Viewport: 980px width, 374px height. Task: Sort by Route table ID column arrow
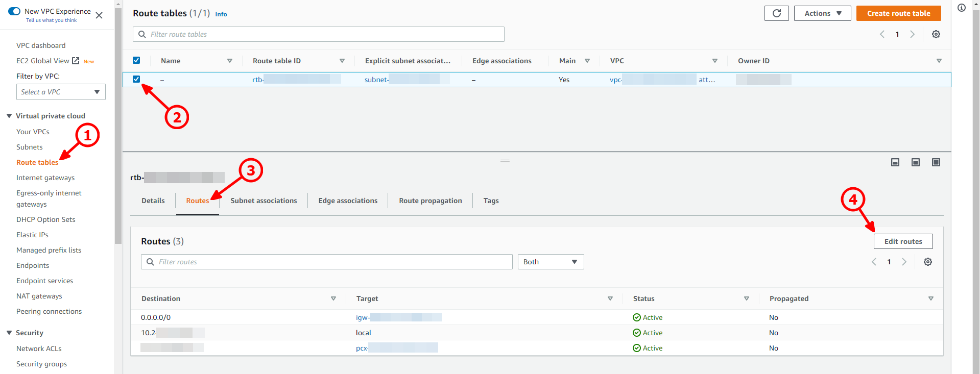[342, 61]
